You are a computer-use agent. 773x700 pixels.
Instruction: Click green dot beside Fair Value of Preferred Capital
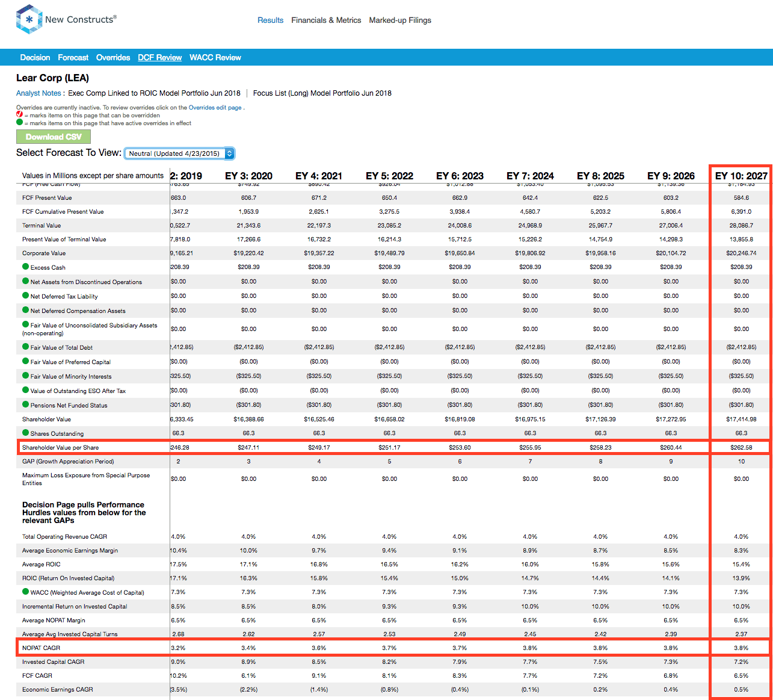(x=25, y=361)
